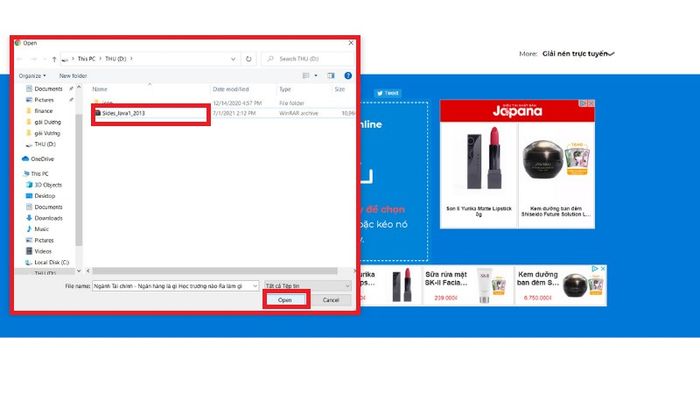Screen dimensions: 700x394
Task: Open Videos in the sidebar
Action: (43, 251)
